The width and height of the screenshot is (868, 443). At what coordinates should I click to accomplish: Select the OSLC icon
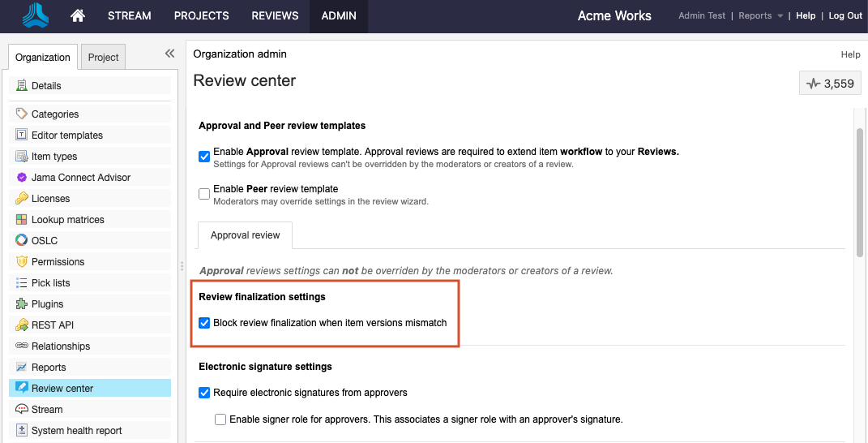[22, 241]
